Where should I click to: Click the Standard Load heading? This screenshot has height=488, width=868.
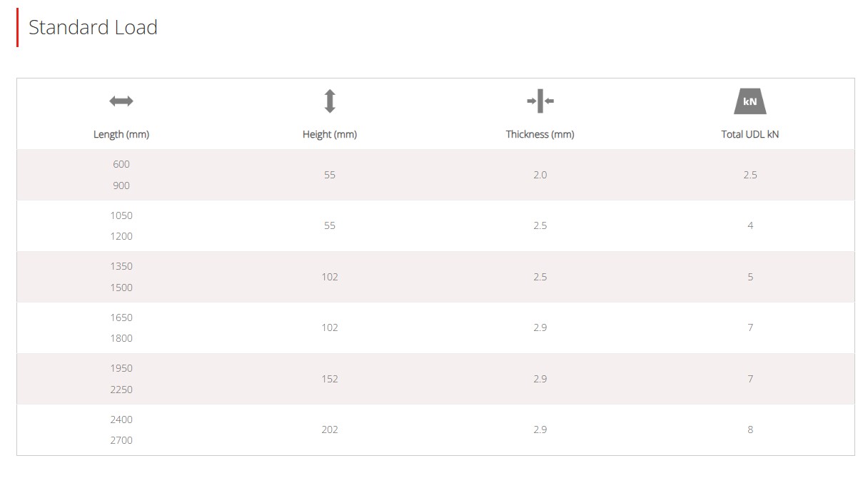pos(93,27)
